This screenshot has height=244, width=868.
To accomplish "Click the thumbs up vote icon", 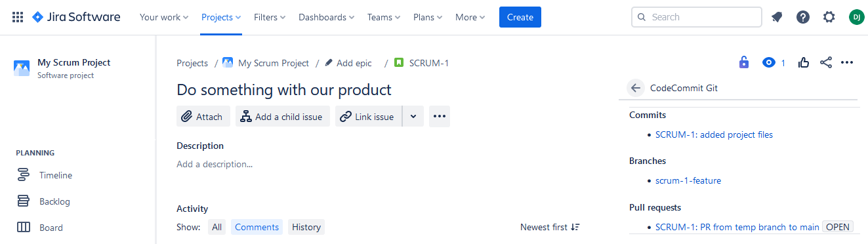I will point(804,63).
